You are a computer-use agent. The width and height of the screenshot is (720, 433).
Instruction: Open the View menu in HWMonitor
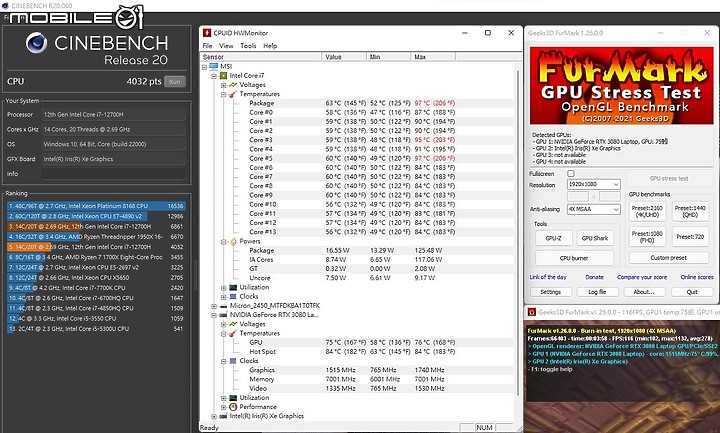(226, 46)
